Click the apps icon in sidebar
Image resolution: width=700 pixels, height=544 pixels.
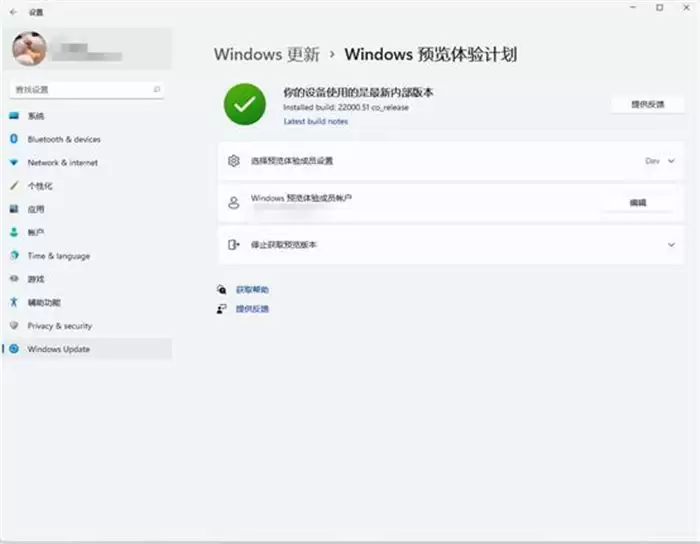click(14, 209)
